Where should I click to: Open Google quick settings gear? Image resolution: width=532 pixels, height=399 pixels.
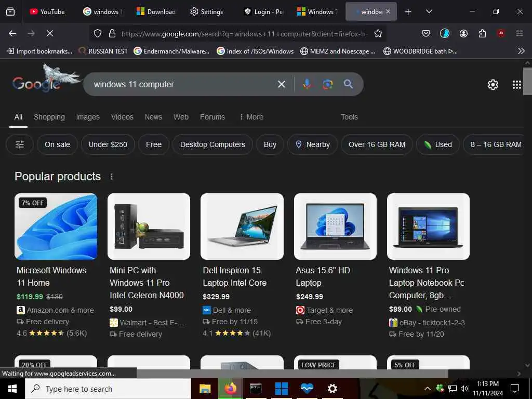tap(493, 85)
